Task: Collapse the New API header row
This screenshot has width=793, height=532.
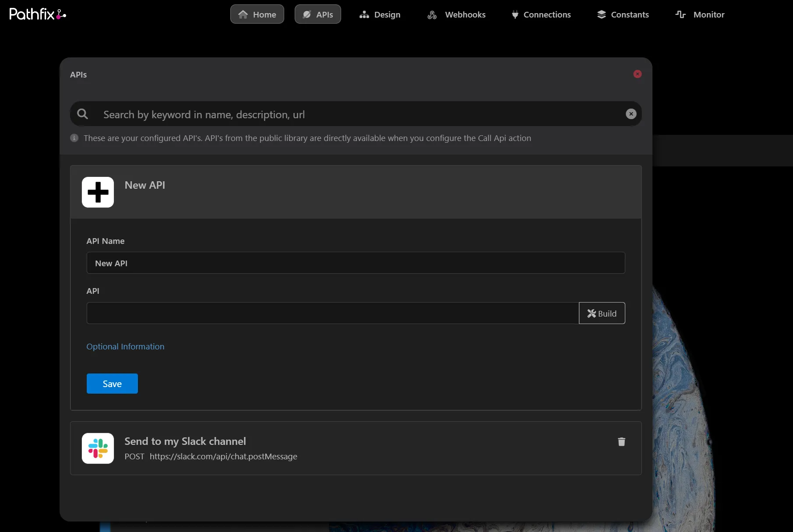Action: click(x=356, y=192)
